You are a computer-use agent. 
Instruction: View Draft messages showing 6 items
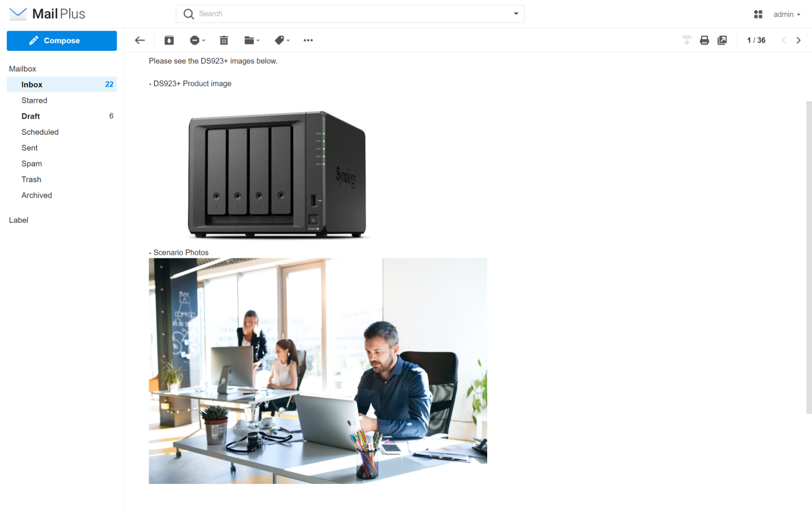(x=30, y=116)
